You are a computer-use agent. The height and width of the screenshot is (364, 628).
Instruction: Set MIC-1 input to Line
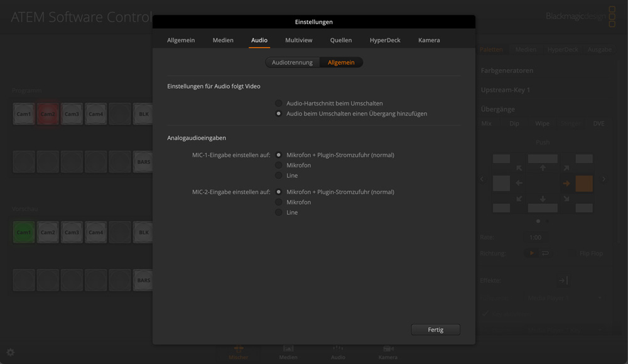tap(279, 176)
